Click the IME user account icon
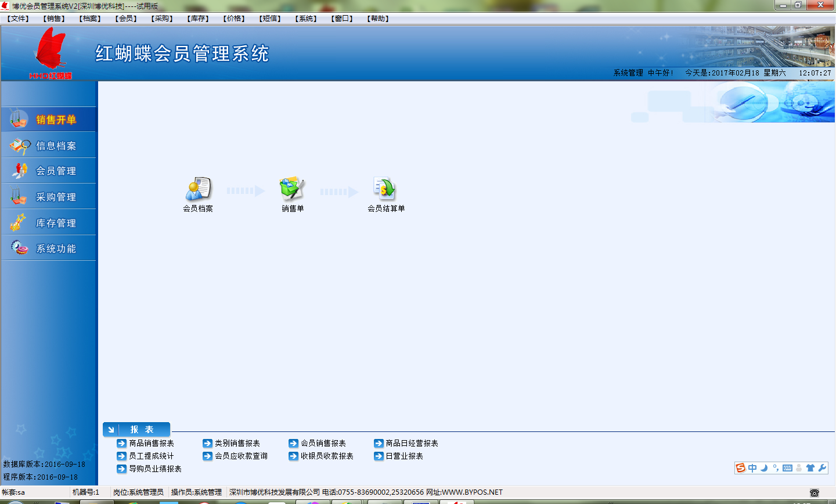The width and height of the screenshot is (836, 504). point(799,468)
